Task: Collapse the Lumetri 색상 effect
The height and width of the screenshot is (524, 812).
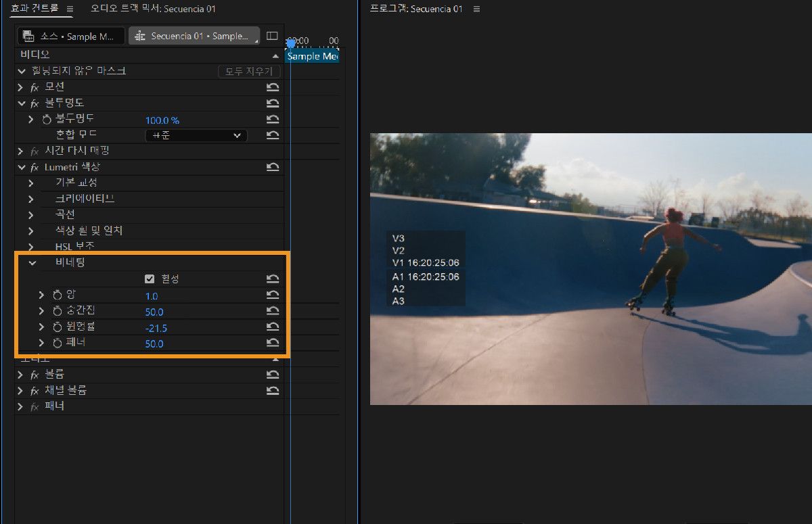Action: [x=21, y=167]
